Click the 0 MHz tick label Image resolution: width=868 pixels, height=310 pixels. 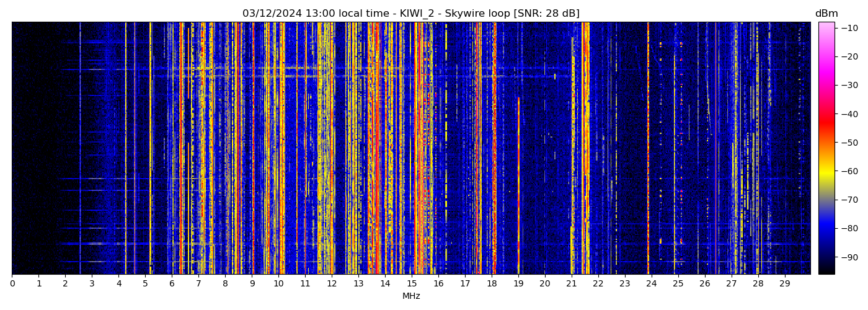point(12,283)
